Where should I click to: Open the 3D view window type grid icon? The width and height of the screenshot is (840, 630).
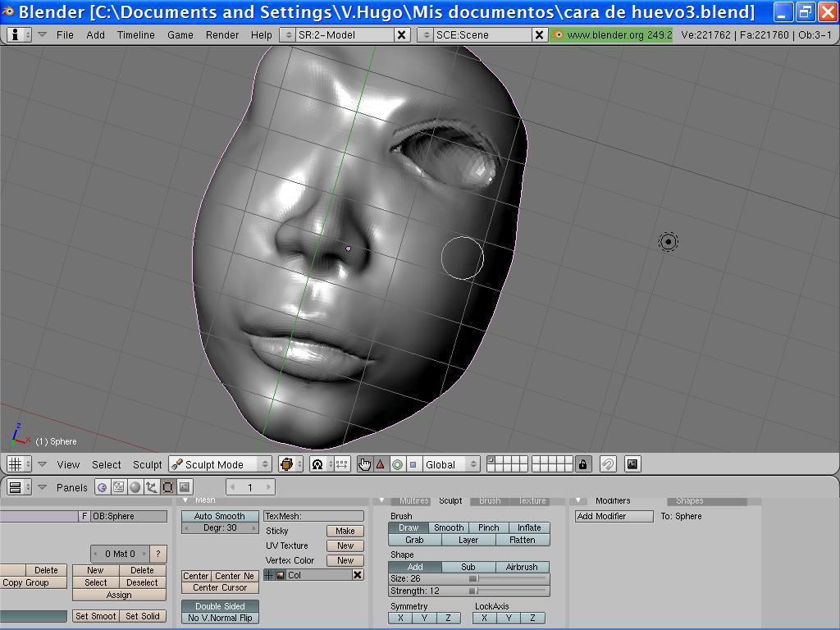19,464
